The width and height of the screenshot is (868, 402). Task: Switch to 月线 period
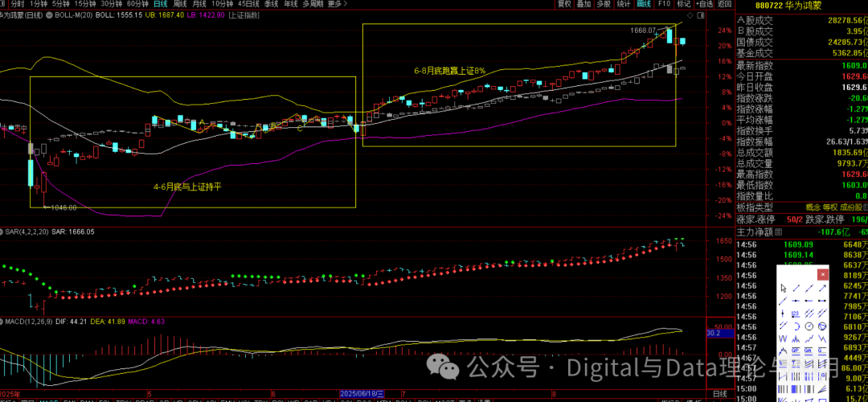[x=199, y=4]
